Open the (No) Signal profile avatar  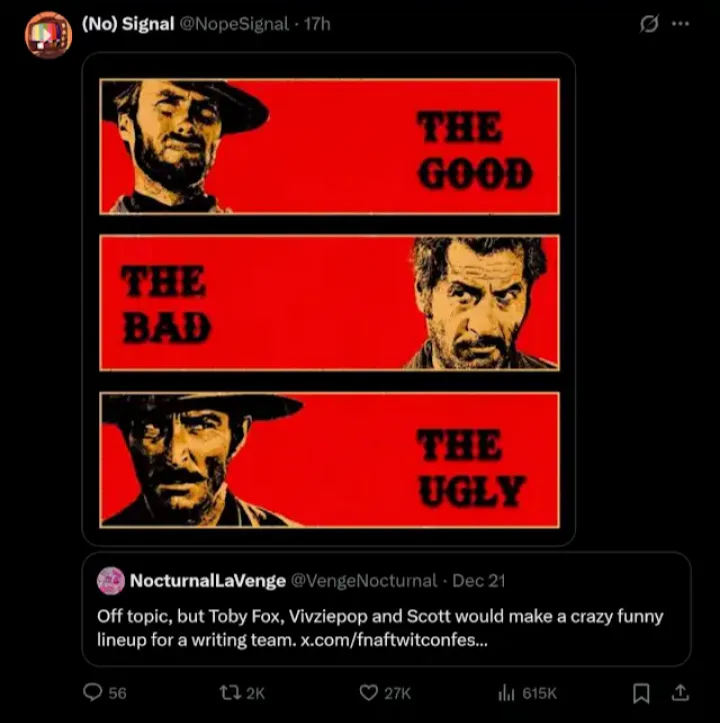coord(48,35)
